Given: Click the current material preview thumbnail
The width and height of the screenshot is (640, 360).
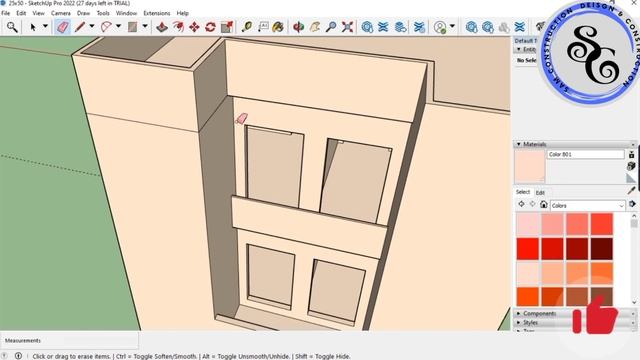Looking at the screenshot, I should click(530, 166).
